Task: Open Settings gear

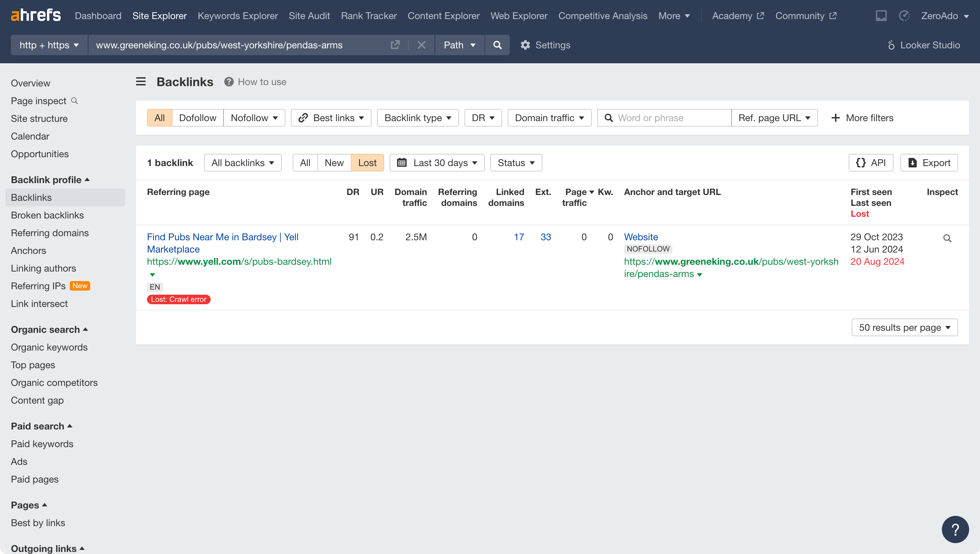Action: click(545, 45)
